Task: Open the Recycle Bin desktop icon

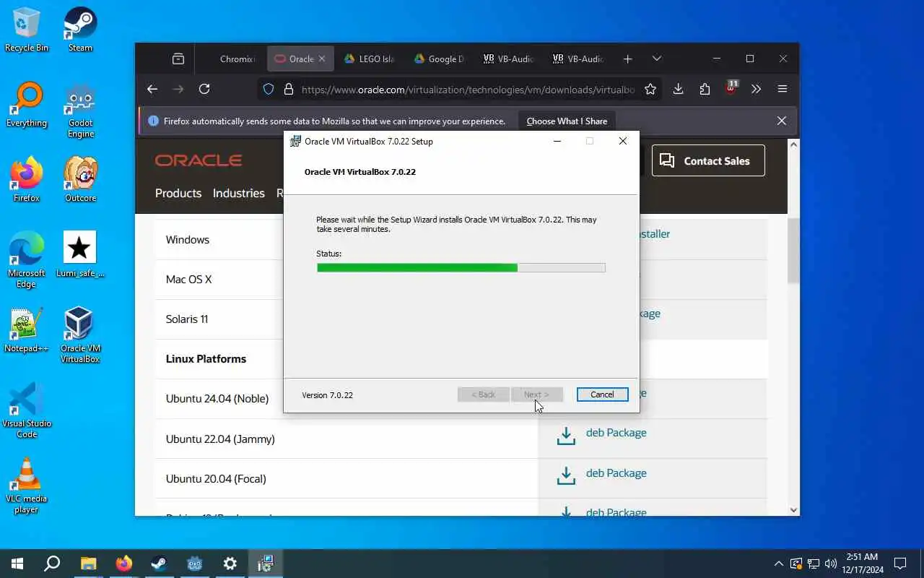Action: 27,30
